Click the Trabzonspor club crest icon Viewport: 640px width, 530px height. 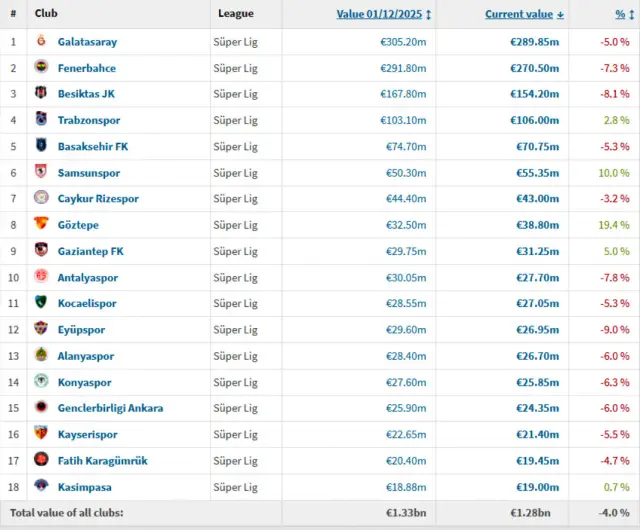tap(41, 120)
